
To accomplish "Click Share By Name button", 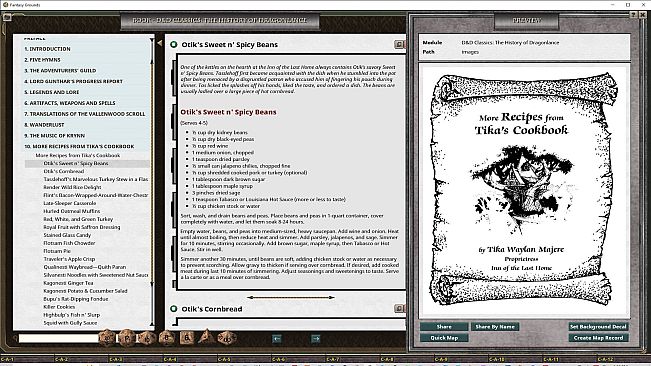I will coord(495,327).
